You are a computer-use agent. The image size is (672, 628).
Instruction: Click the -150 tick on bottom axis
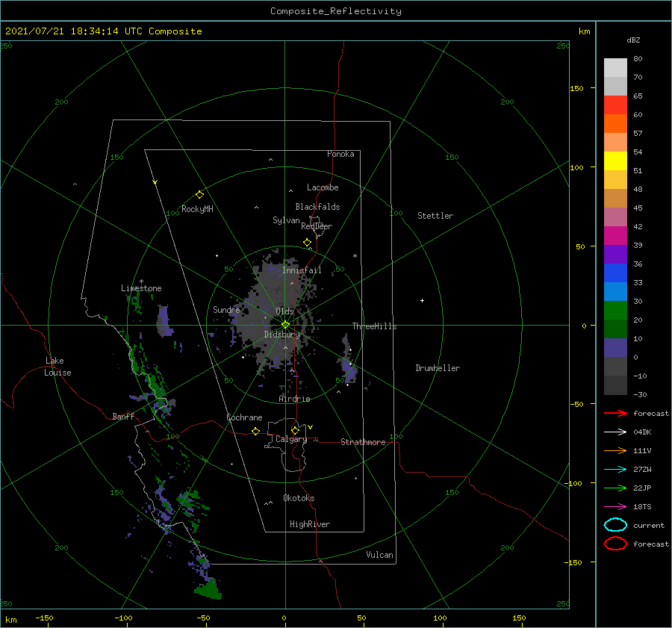click(x=44, y=618)
